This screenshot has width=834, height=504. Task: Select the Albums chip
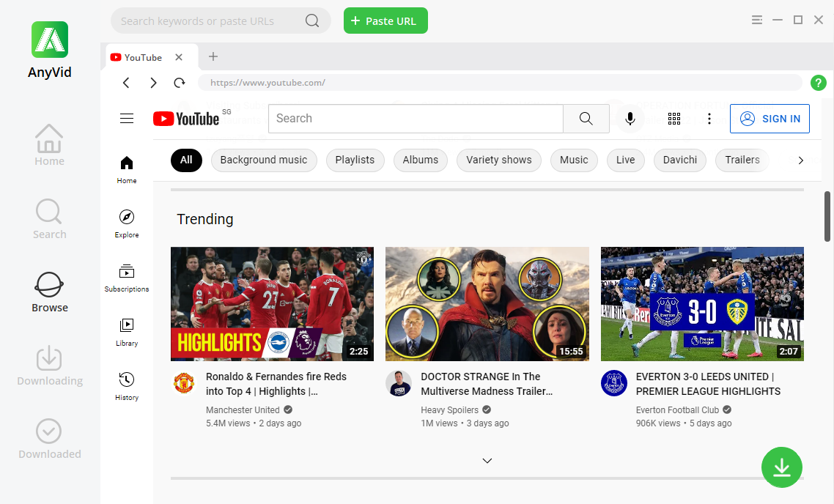tap(420, 160)
